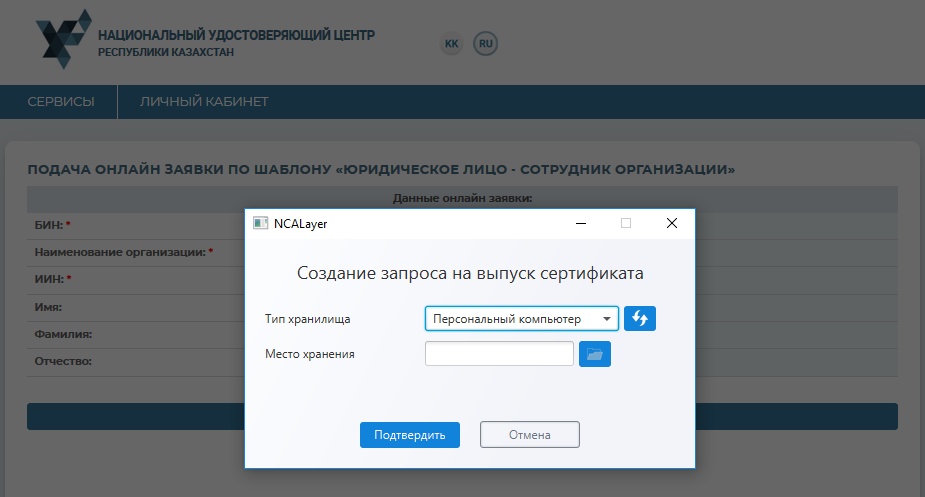Click the НАЦИОНАЛЬНЫЙ УДОСТОВЕРЯЮЩИЙ ЦЕНТР header title
The width and height of the screenshot is (925, 497).
pos(236,35)
